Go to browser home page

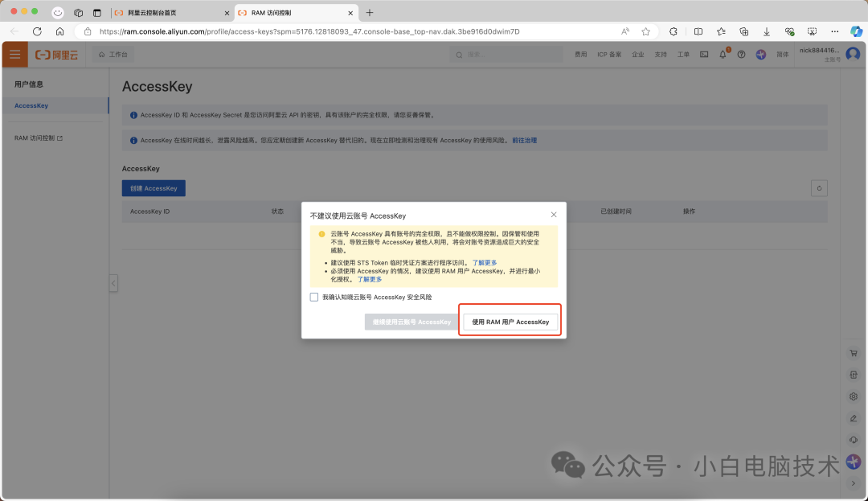[59, 31]
